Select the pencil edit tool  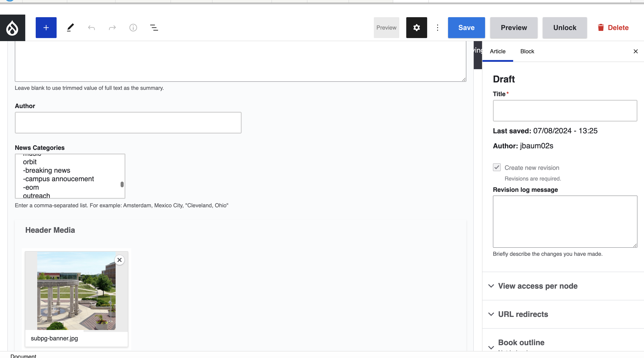point(71,28)
